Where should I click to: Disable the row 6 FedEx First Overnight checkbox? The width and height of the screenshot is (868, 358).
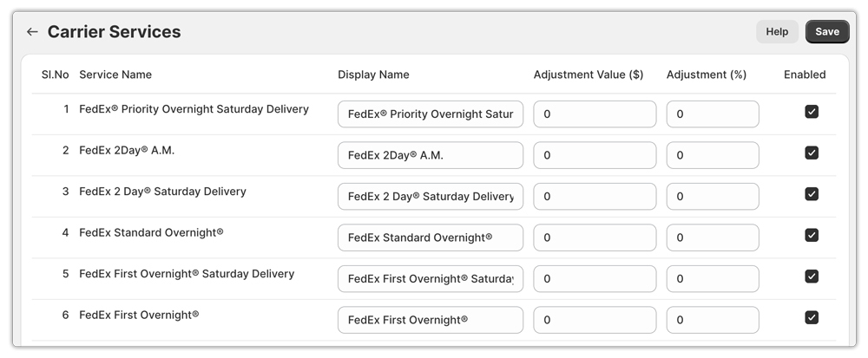812,317
